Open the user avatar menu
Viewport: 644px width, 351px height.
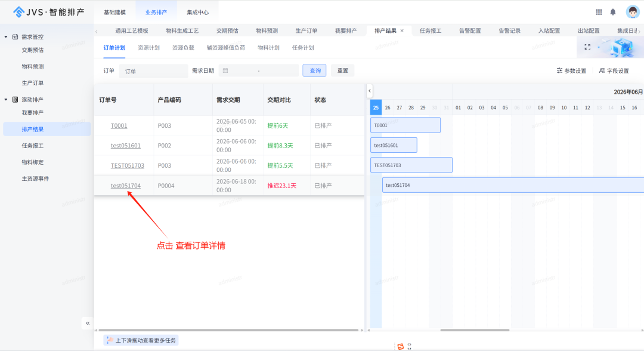pos(633,12)
